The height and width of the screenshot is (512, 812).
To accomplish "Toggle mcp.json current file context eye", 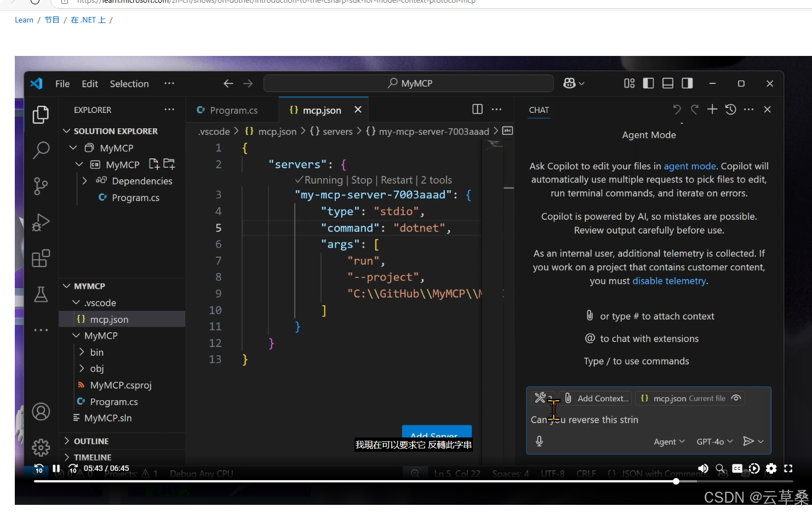I will coord(736,398).
